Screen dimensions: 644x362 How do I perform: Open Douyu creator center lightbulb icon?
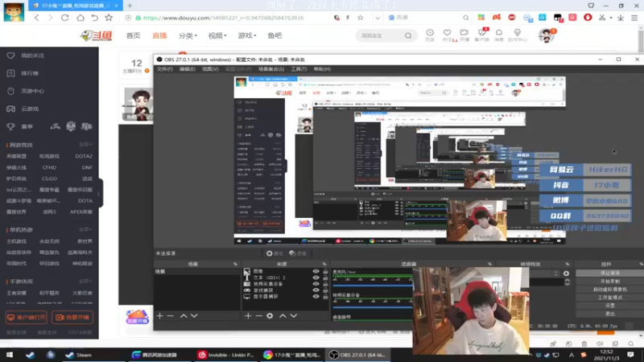(518, 35)
